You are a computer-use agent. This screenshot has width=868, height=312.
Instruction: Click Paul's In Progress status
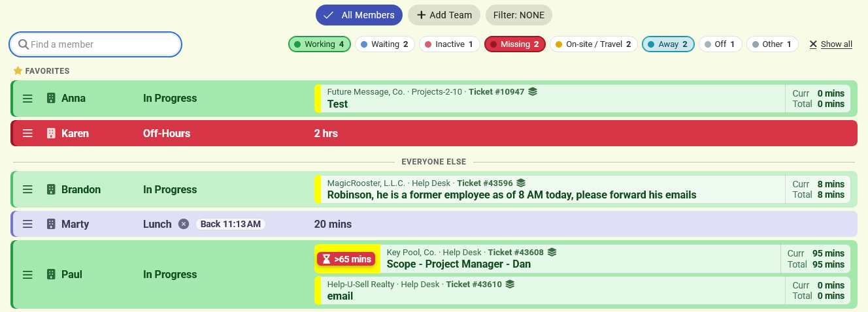(x=170, y=275)
